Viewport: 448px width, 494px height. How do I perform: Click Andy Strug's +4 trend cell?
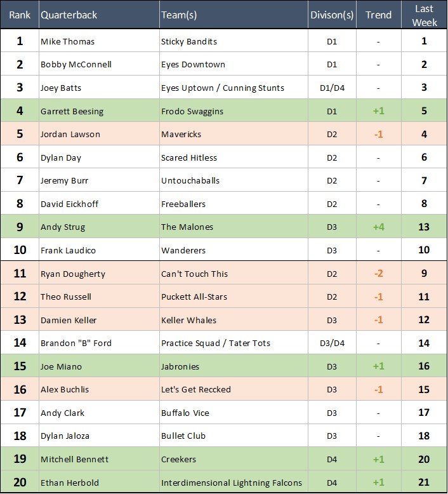378,227
